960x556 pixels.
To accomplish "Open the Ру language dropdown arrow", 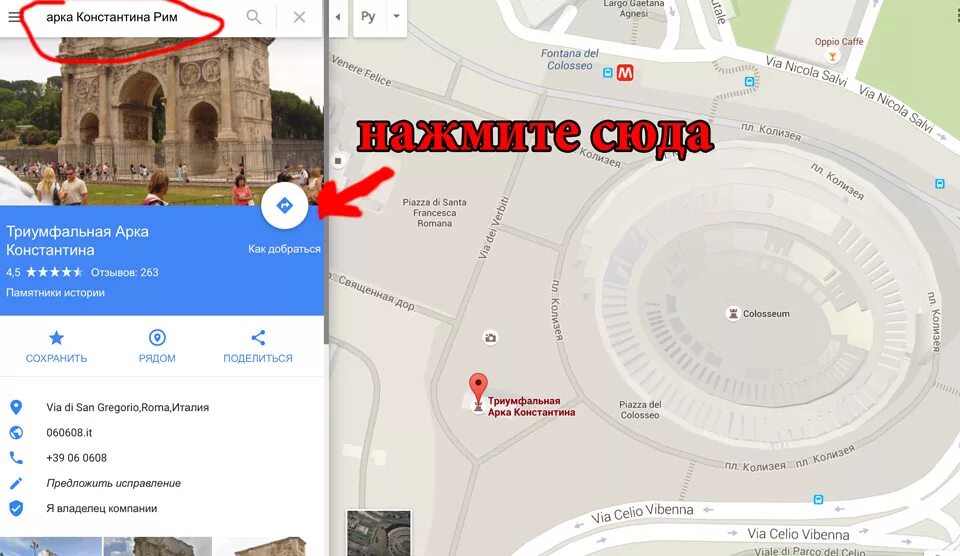I will coord(397,17).
